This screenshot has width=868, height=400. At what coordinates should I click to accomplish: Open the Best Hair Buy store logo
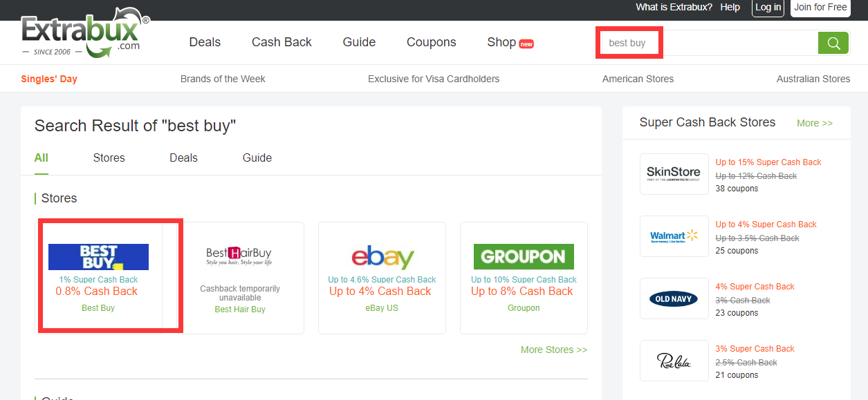(240, 257)
